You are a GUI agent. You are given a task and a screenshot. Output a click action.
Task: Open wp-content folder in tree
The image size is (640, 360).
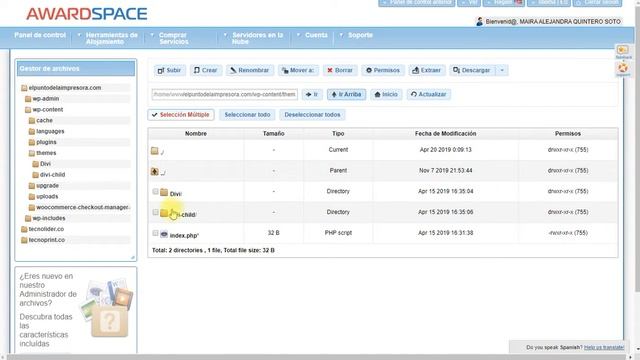tap(47, 109)
